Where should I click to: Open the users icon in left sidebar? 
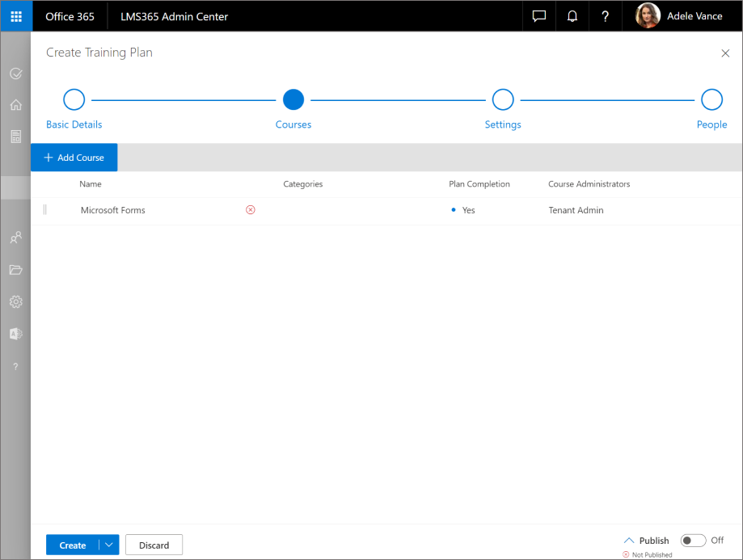[x=15, y=238]
